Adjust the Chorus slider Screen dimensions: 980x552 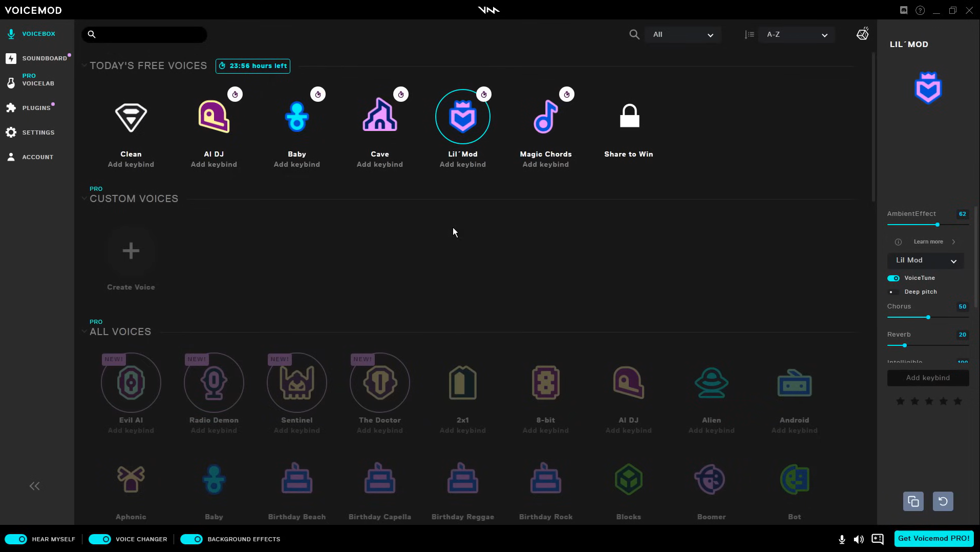tap(929, 317)
